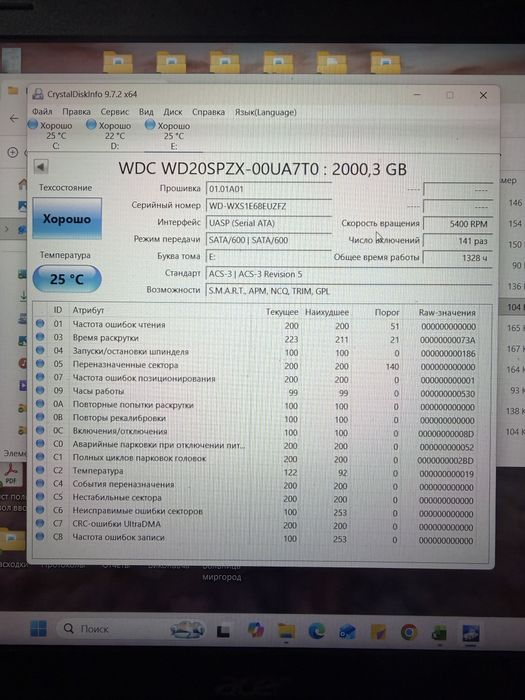Click the 141 раз power-on count field
525x700 pixels.
pos(458,241)
